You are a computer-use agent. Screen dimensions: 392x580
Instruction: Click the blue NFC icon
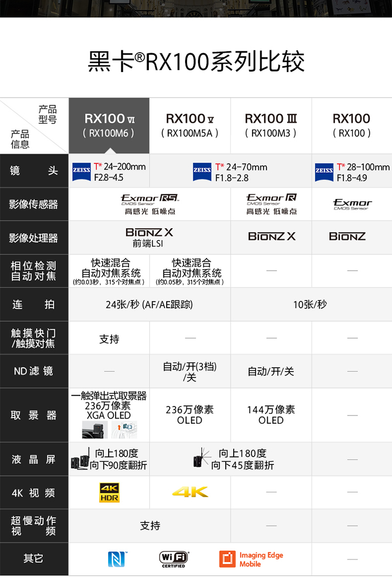[117, 559]
